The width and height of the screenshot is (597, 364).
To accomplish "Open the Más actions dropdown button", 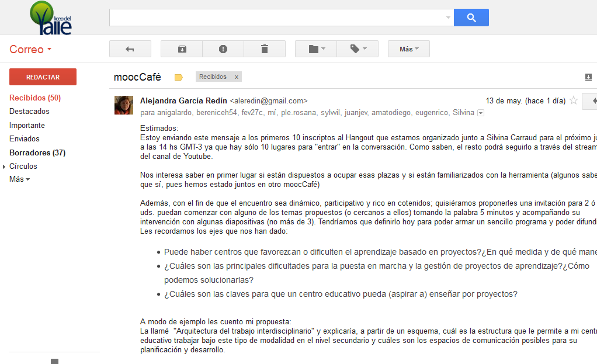I will (408, 49).
